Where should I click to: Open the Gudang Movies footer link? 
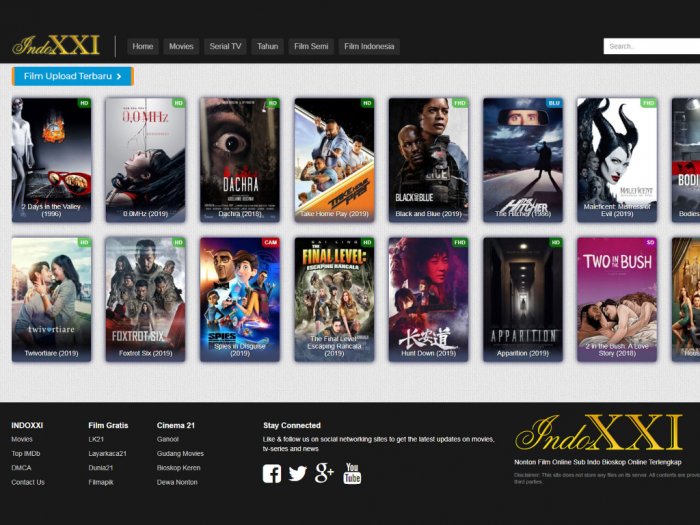(180, 454)
